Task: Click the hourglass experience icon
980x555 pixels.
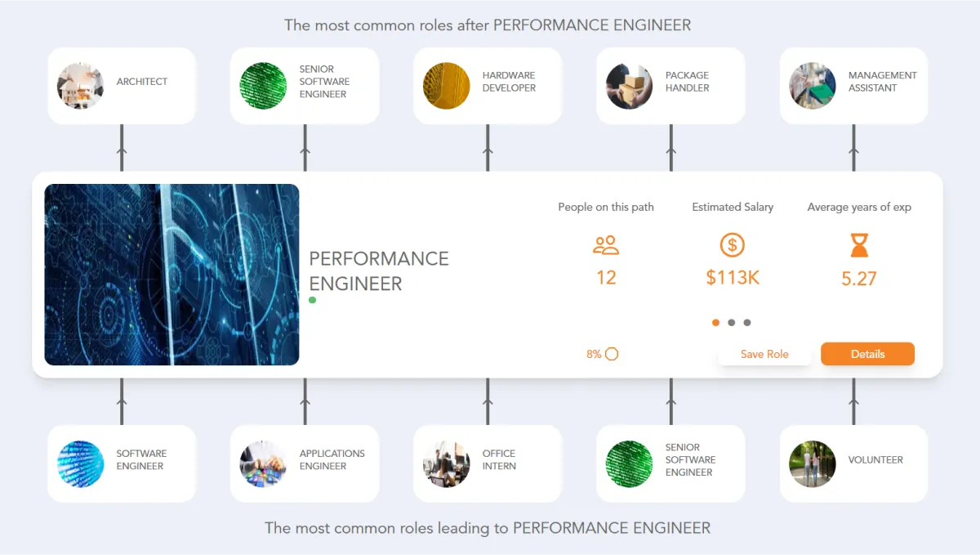Action: click(859, 244)
